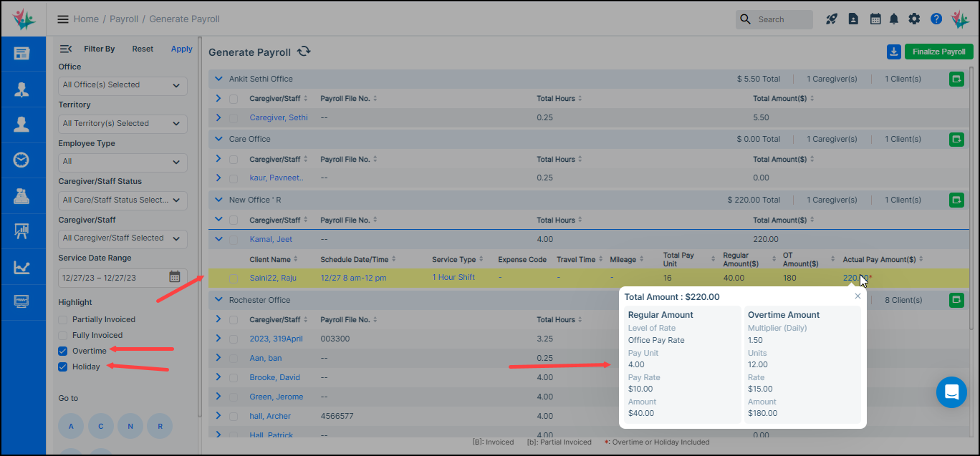This screenshot has width=980, height=456.
Task: Click the rocket launch icon in the header
Action: 832,19
